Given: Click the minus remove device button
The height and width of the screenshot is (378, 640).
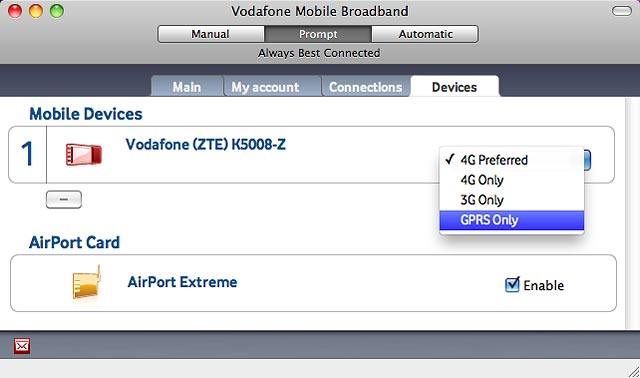Looking at the screenshot, I should tap(64, 200).
